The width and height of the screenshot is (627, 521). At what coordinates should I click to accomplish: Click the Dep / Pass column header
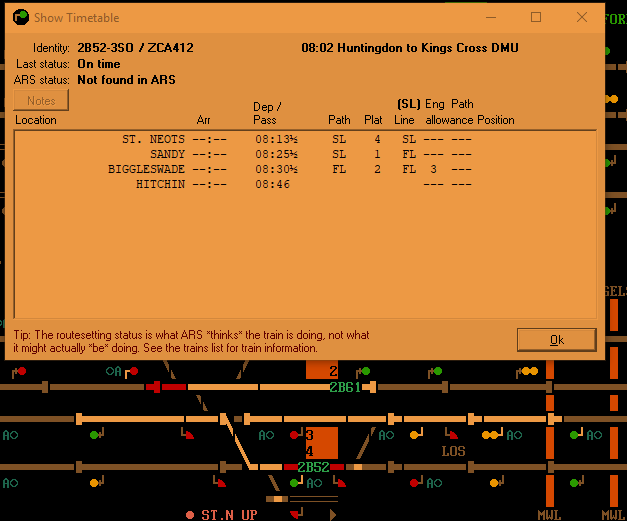point(267,113)
